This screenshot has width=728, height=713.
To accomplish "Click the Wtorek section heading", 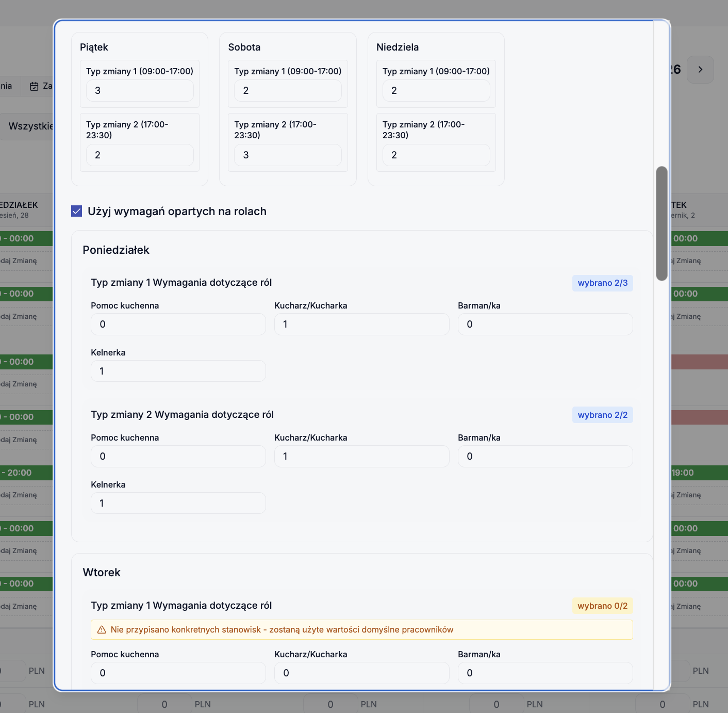I will (x=102, y=572).
